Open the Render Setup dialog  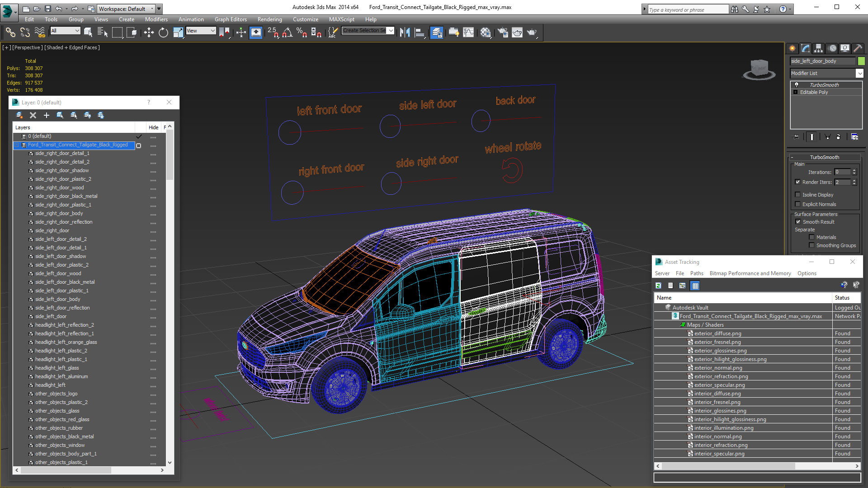[x=502, y=32]
